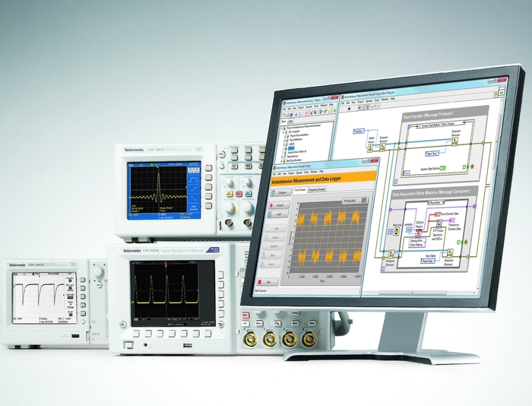The width and height of the screenshot is (532, 406).
Task: Click the Clear button in the data logger window
Action: (x=276, y=228)
